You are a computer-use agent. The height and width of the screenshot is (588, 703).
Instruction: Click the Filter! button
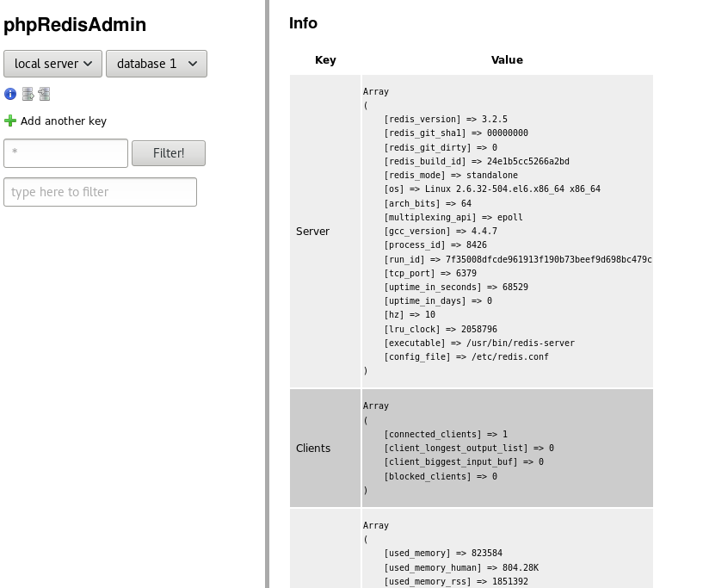click(169, 153)
